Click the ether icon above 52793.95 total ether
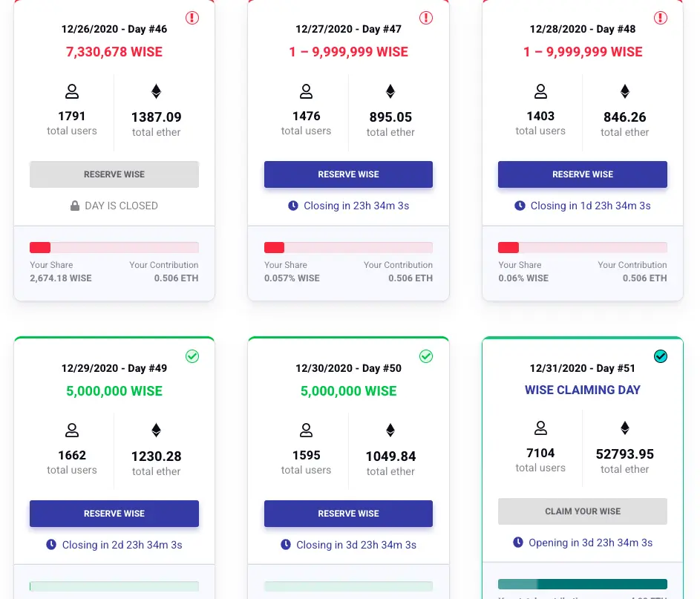The height and width of the screenshot is (599, 700). (x=624, y=428)
